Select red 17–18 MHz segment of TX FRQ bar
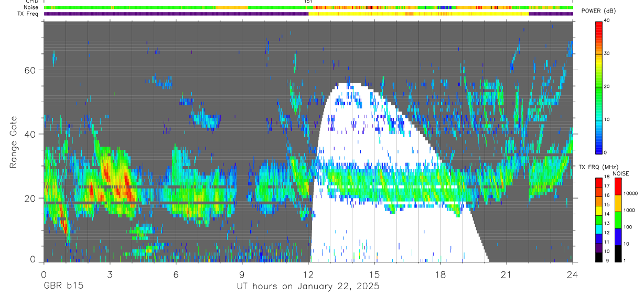This screenshot has width=644, height=297. (x=599, y=182)
